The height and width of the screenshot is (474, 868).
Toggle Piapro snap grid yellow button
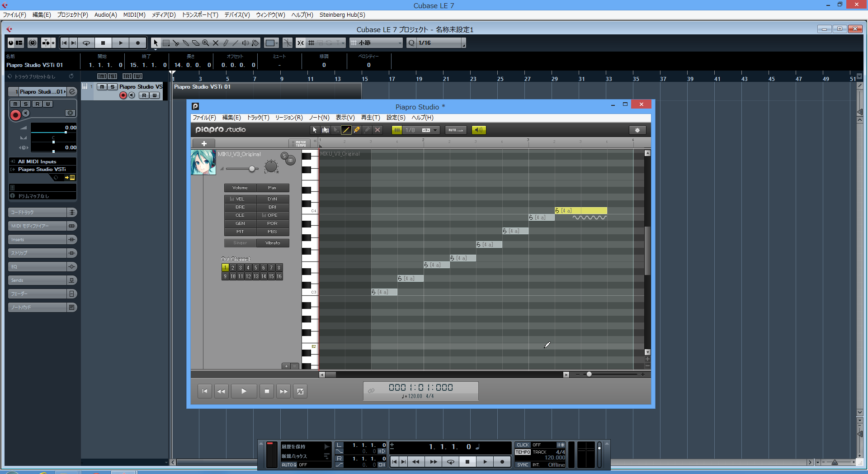click(x=396, y=130)
